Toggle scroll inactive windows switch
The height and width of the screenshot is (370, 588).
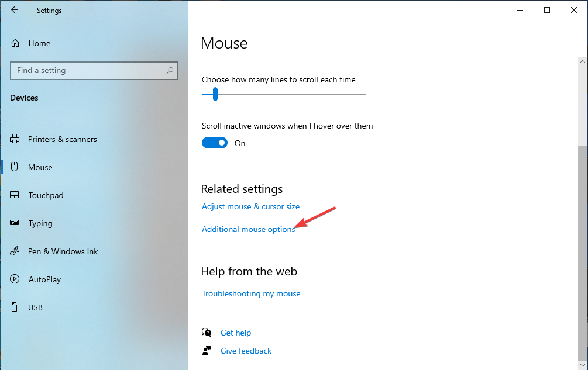pos(215,143)
